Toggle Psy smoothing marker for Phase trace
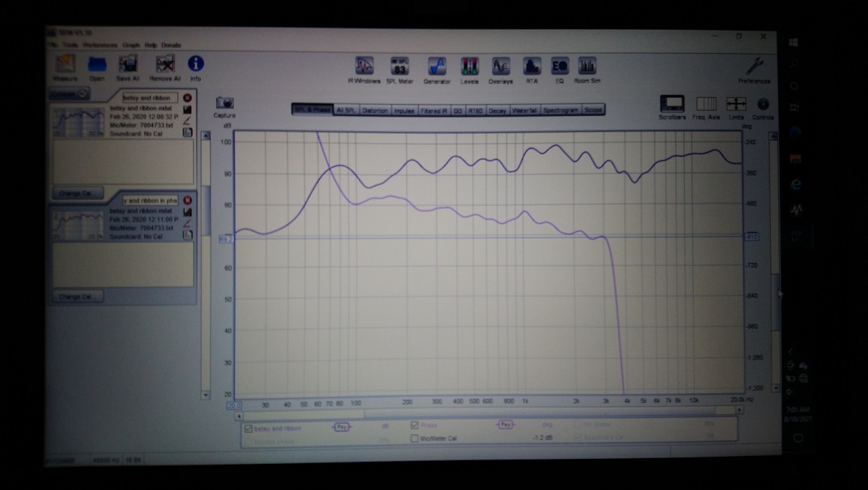Image resolution: width=868 pixels, height=490 pixels. point(505,425)
